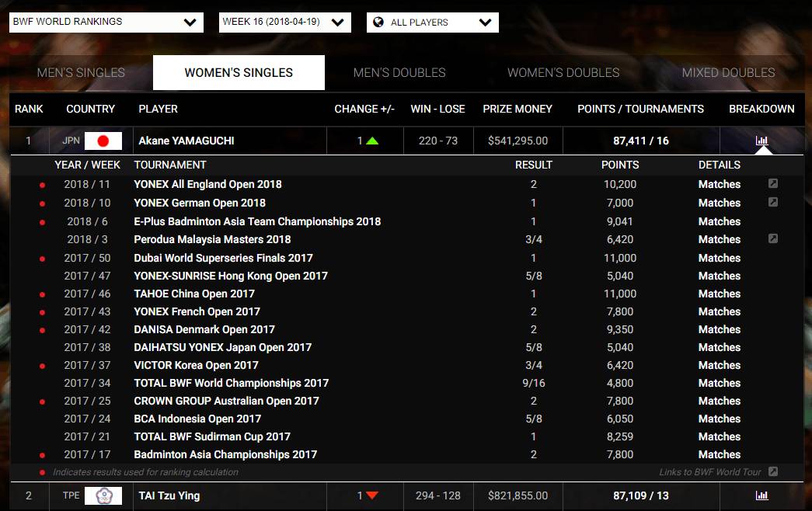Click the Change +/- column header

pos(364,109)
